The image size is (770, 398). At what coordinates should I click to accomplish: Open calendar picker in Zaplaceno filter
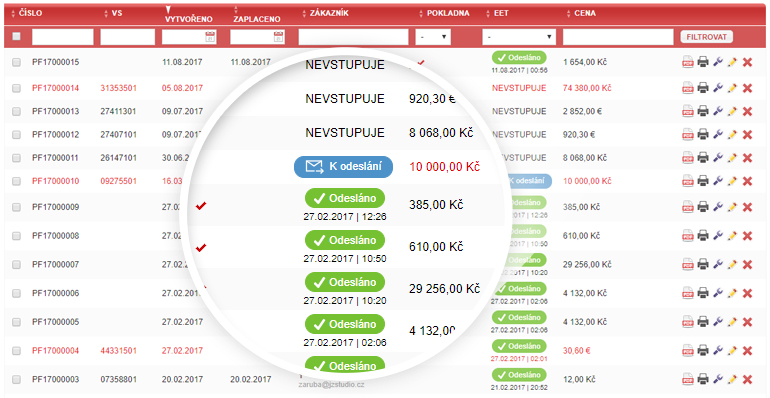[278, 37]
